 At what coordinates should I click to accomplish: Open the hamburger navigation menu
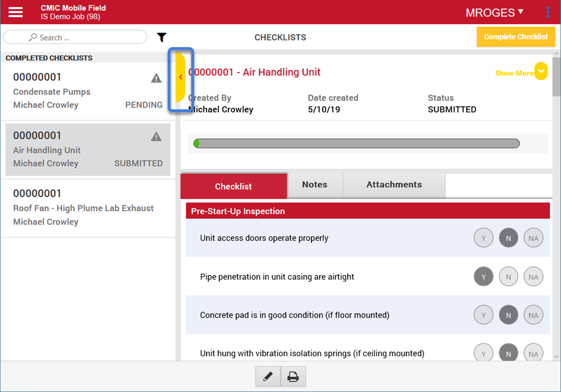click(x=16, y=12)
